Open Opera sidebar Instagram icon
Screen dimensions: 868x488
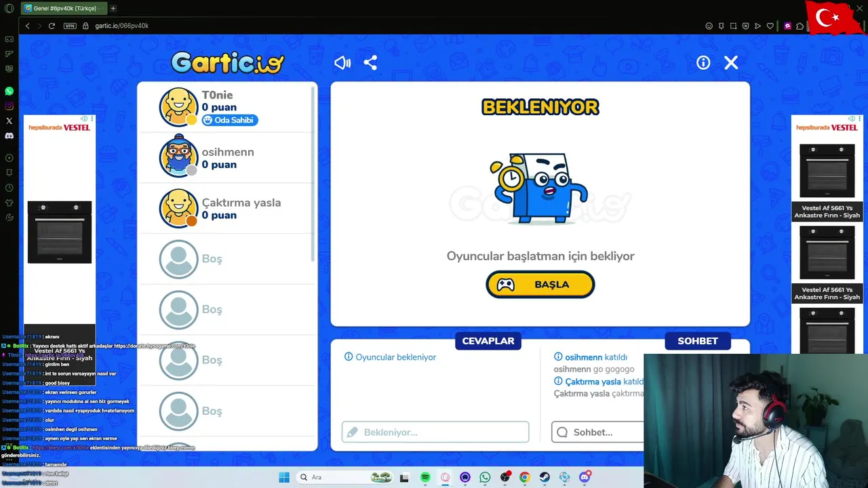9,106
